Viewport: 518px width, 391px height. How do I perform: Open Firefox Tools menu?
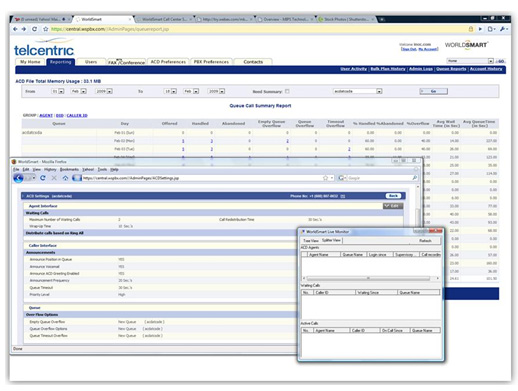click(x=102, y=169)
